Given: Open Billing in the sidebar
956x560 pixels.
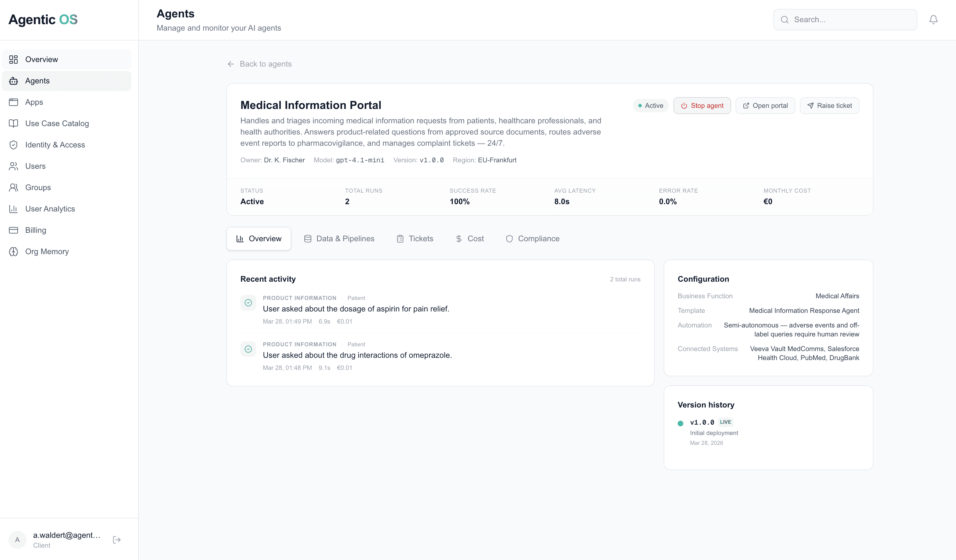Looking at the screenshot, I should click(x=35, y=230).
